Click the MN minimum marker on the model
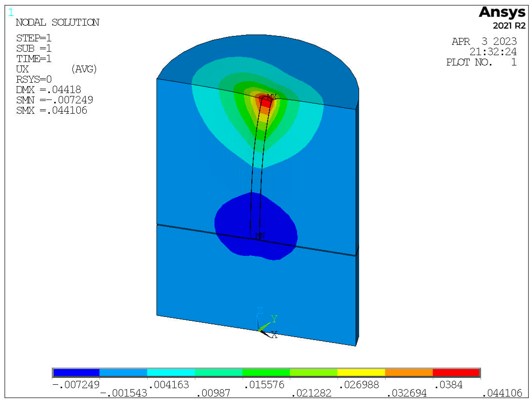The width and height of the screenshot is (532, 400). [x=260, y=235]
